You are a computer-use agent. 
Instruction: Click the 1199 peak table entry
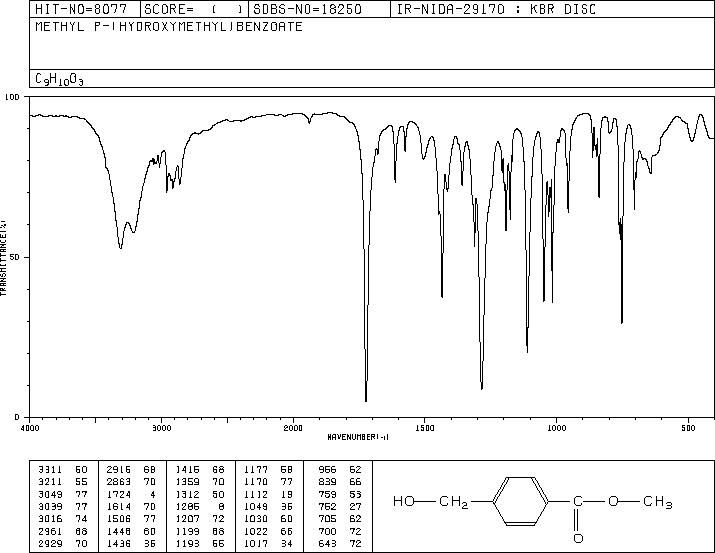(187, 532)
